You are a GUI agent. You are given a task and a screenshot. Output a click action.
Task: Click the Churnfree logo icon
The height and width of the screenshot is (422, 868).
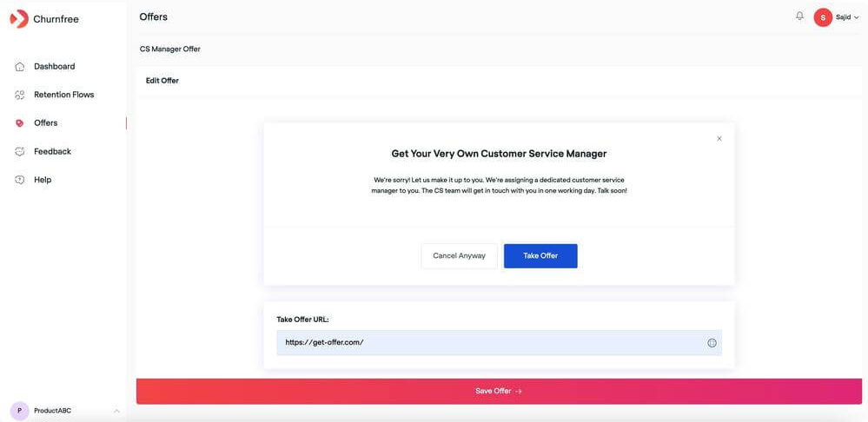[19, 19]
